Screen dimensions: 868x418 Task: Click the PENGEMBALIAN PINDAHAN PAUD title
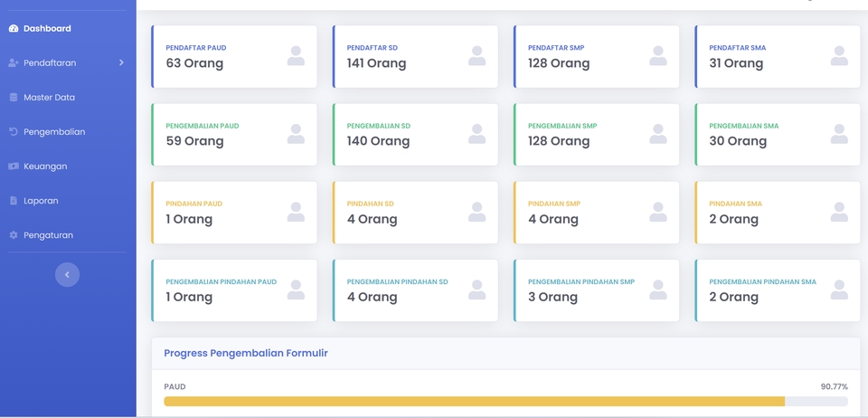[x=221, y=281]
